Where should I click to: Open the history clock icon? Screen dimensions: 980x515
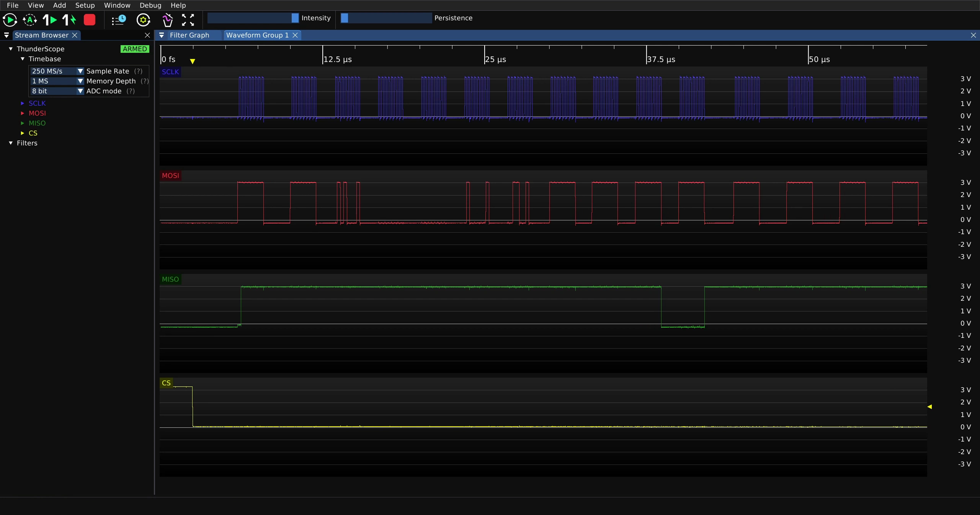coord(119,20)
